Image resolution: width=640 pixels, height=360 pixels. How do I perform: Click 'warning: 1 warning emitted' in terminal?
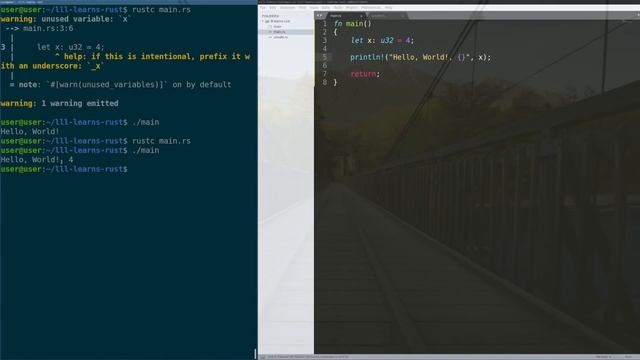[x=60, y=103]
